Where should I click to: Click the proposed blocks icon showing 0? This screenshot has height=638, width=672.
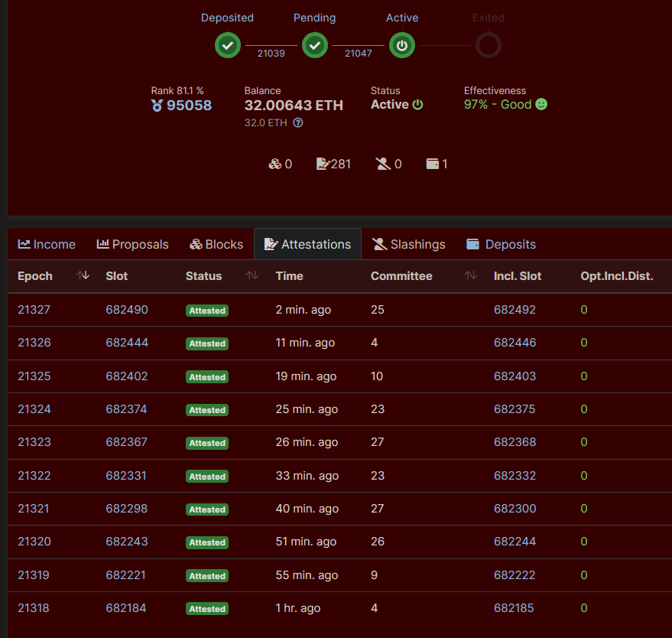[x=275, y=164]
